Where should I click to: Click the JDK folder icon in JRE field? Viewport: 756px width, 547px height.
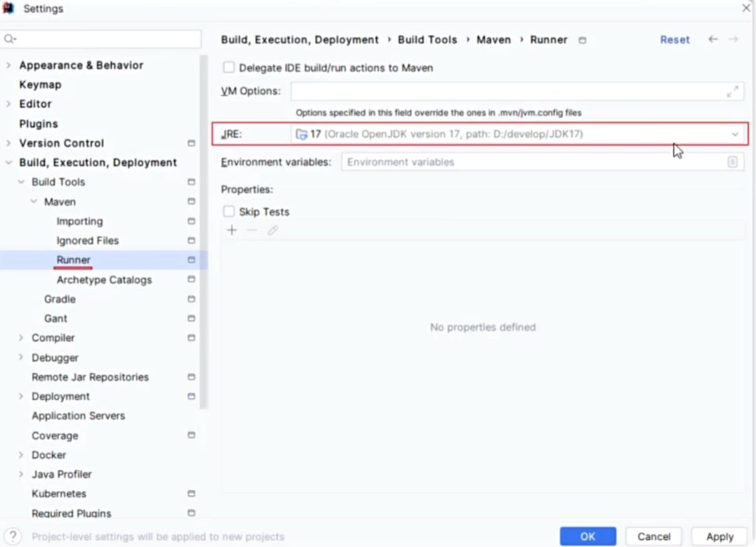pyautogui.click(x=301, y=134)
